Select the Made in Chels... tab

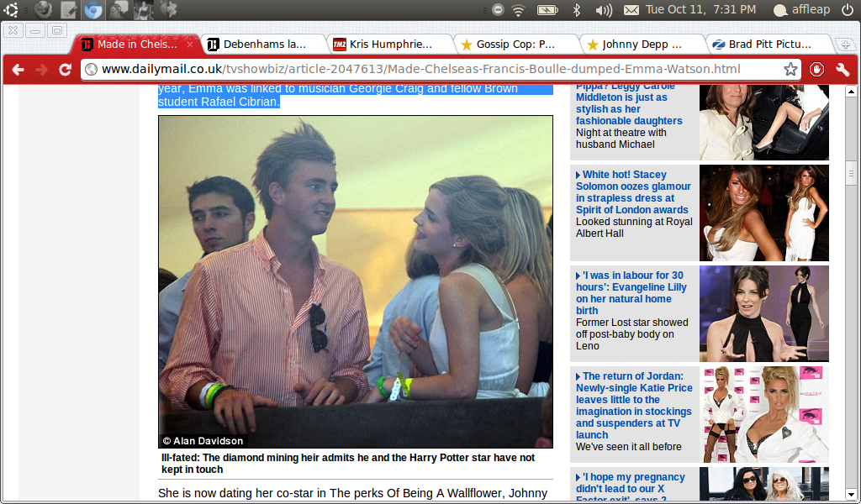pos(136,44)
